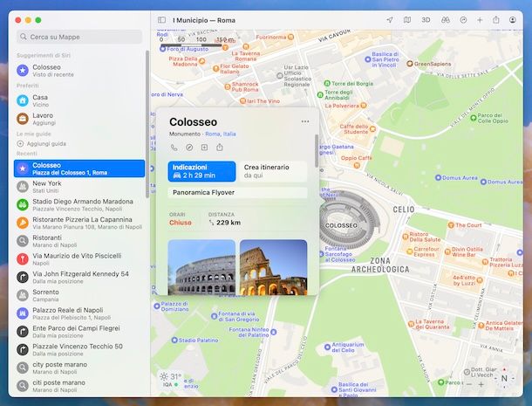The width and height of the screenshot is (532, 406).
Task: Click the Chiuso opening hours status
Action: tap(181, 223)
